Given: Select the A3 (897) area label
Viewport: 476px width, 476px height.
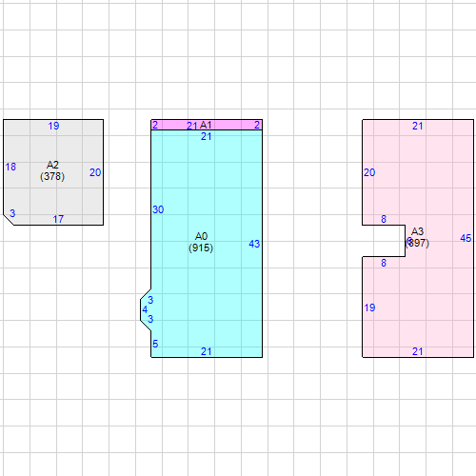Looking at the screenshot, I should pos(417,237).
